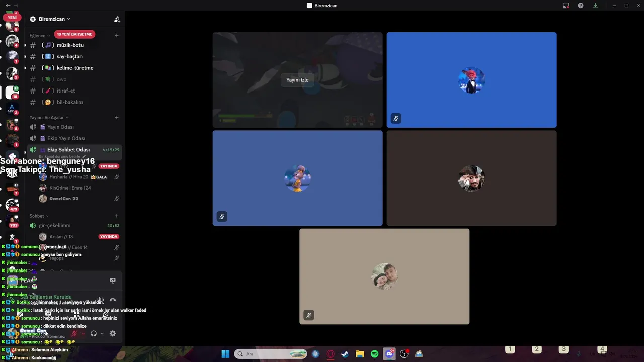Image resolution: width=644 pixels, height=362 pixels.
Task: Click muted mic badge on couple photo tile
Action: (309, 315)
